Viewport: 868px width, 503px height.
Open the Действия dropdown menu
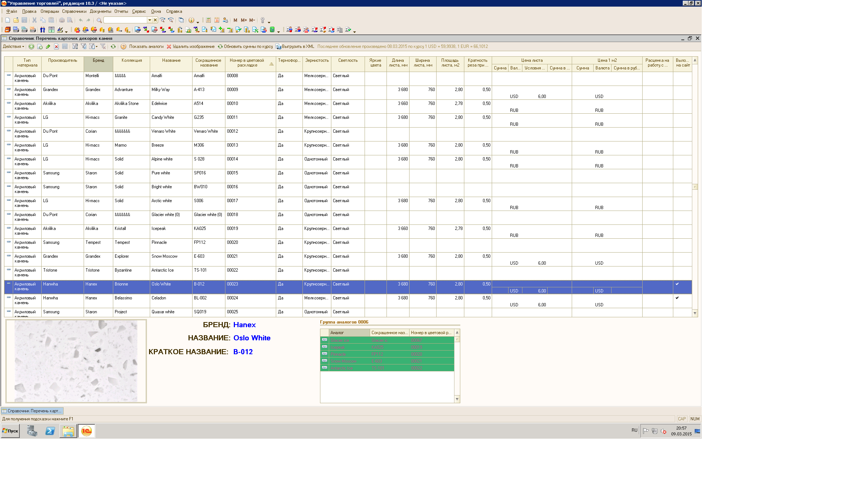(x=14, y=46)
